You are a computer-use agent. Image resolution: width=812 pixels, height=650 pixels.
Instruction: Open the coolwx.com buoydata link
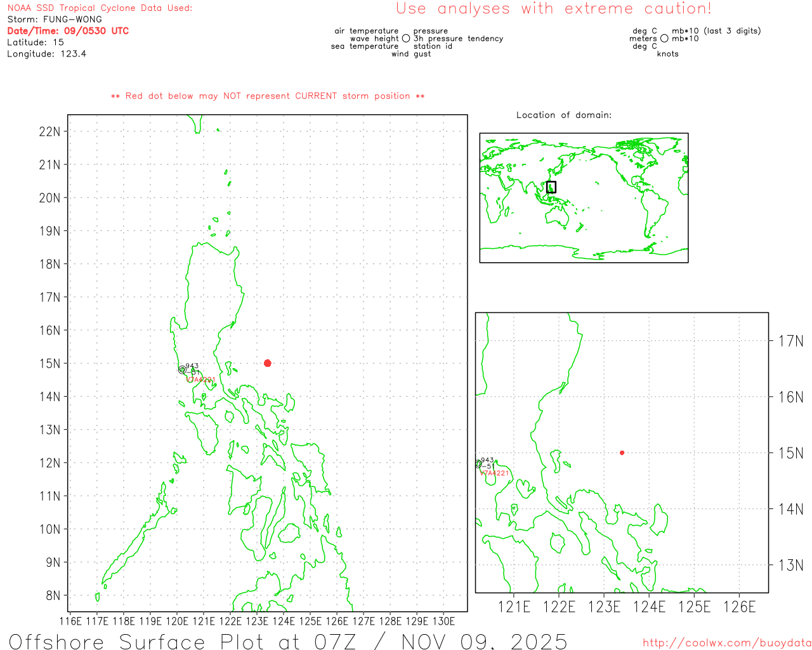pos(727,643)
